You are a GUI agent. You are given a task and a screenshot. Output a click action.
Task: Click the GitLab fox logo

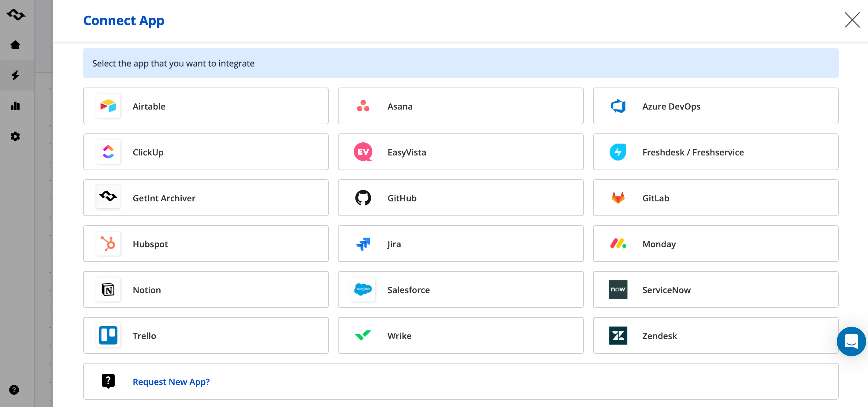coord(618,198)
